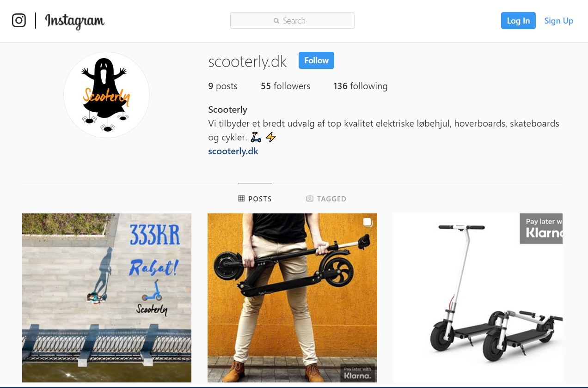Image resolution: width=588 pixels, height=388 pixels.
Task: Click the person-tag icon beside TAGGED
Action: coord(310,199)
